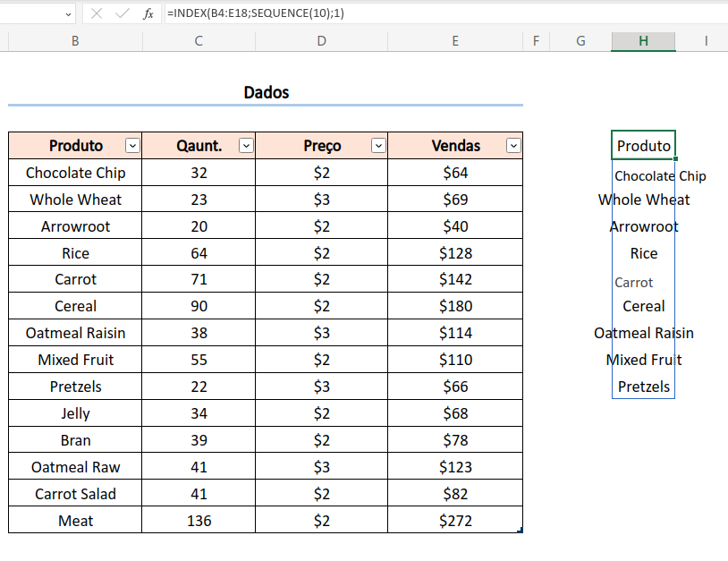Select the column I header

click(706, 41)
